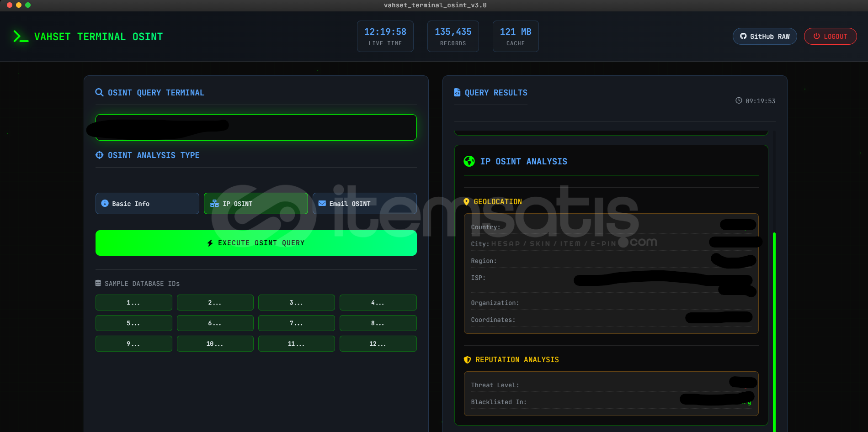Select the Basic Info analysis type
The image size is (868, 432).
147,203
